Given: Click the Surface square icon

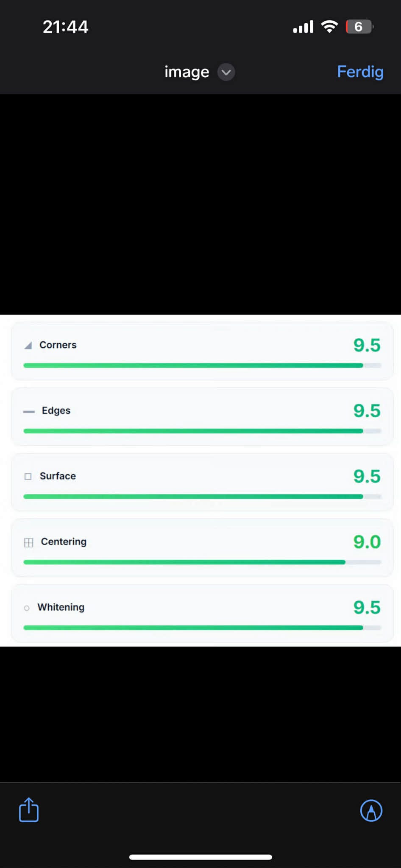Looking at the screenshot, I should point(28,477).
